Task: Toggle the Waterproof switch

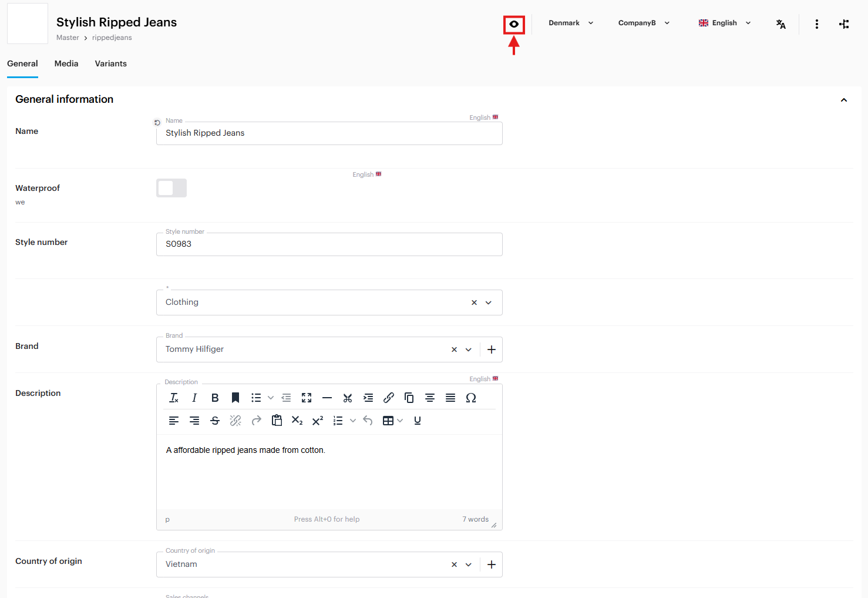Action: coord(171,188)
